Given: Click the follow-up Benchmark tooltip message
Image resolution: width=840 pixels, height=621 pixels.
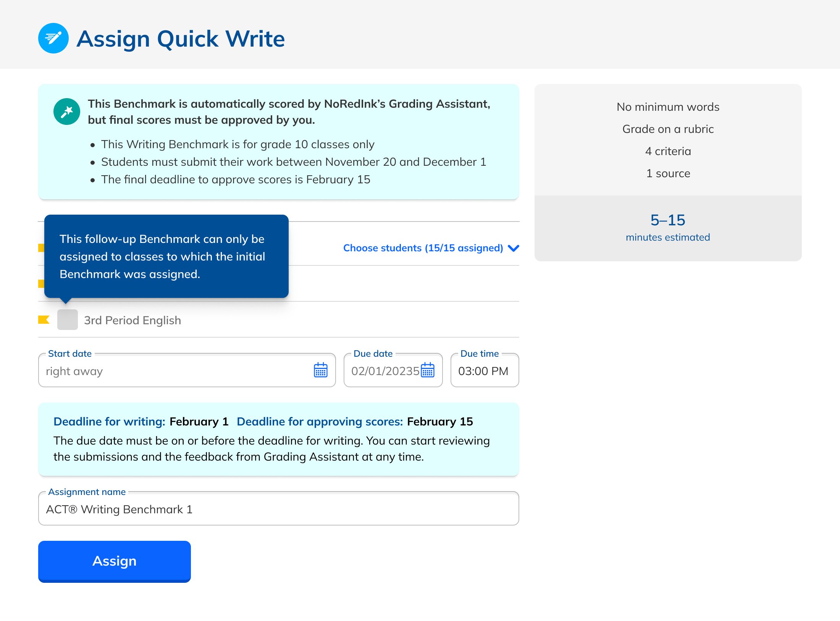Looking at the screenshot, I should pos(166,256).
